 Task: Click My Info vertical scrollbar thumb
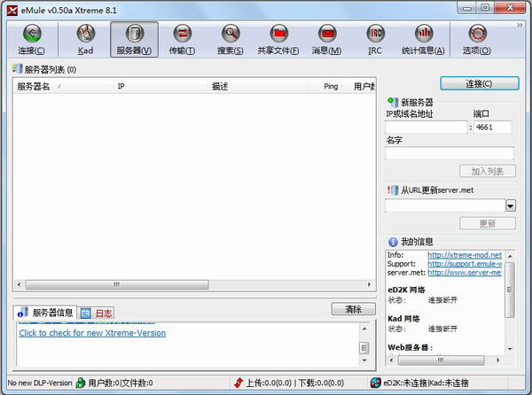click(509, 290)
